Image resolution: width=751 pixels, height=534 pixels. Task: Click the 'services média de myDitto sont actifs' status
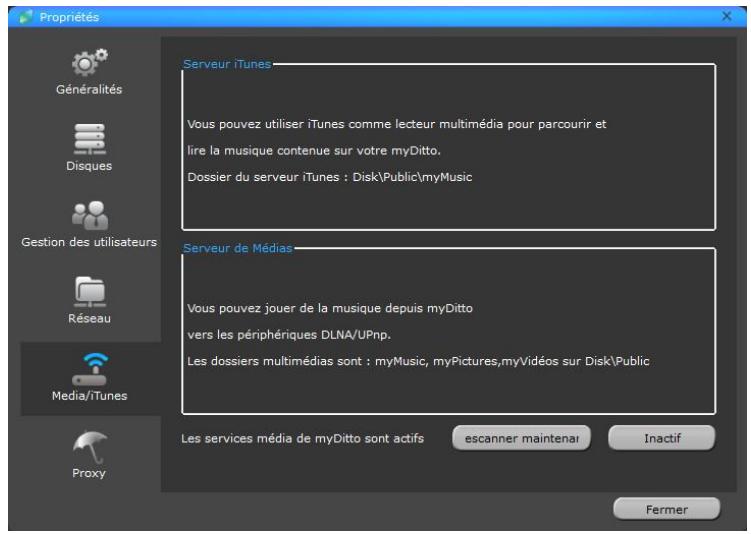(x=302, y=438)
